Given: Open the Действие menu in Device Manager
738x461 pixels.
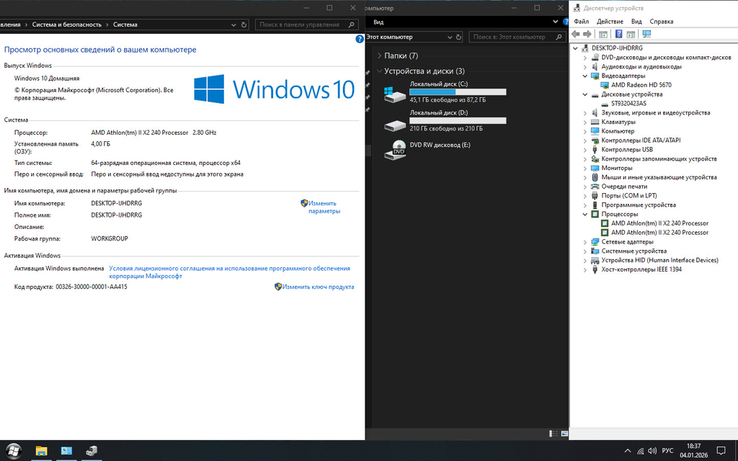Looking at the screenshot, I should [610, 22].
